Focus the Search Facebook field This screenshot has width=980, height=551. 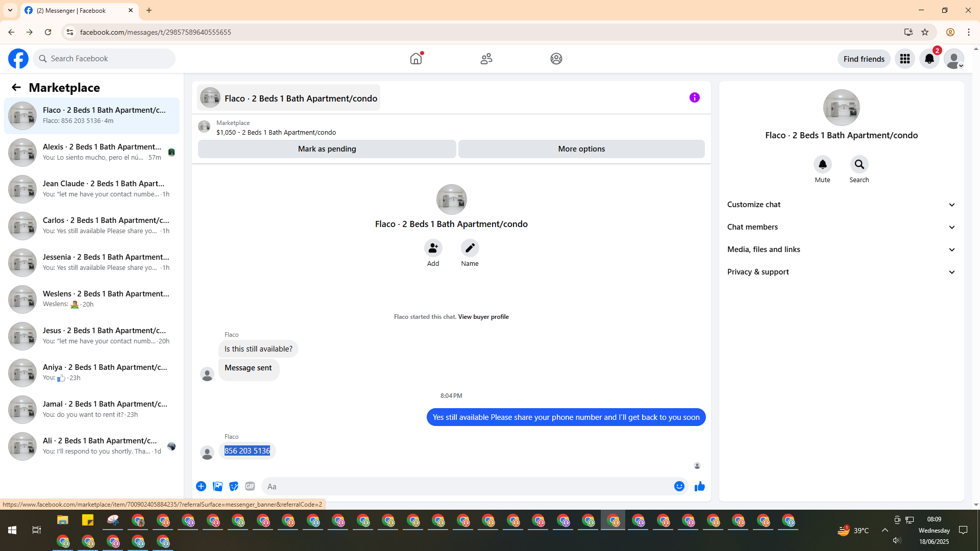[x=104, y=59]
